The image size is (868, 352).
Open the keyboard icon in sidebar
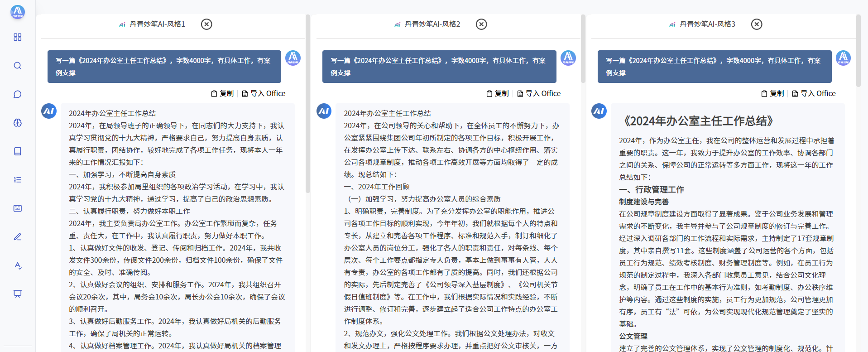point(18,208)
